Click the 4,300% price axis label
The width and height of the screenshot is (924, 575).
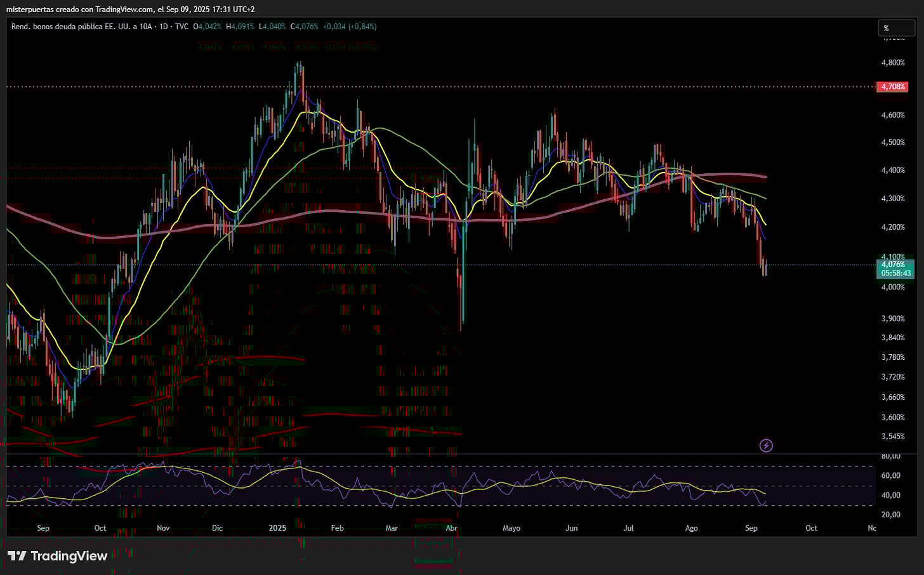pos(893,199)
